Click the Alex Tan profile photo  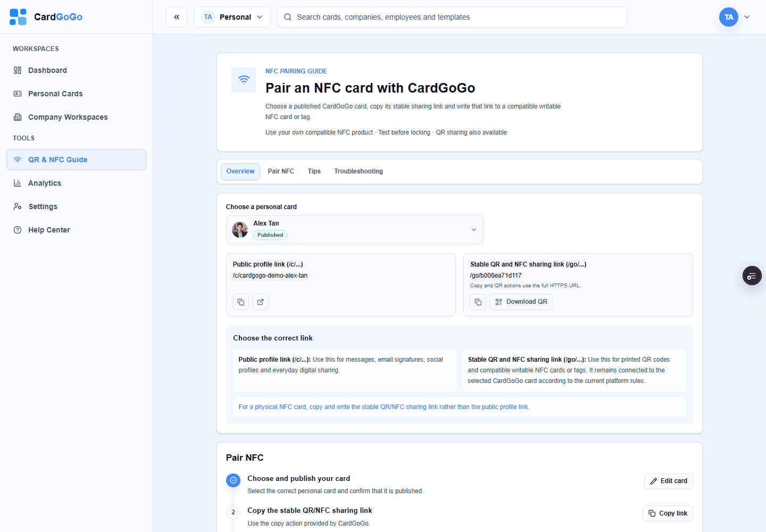(240, 230)
